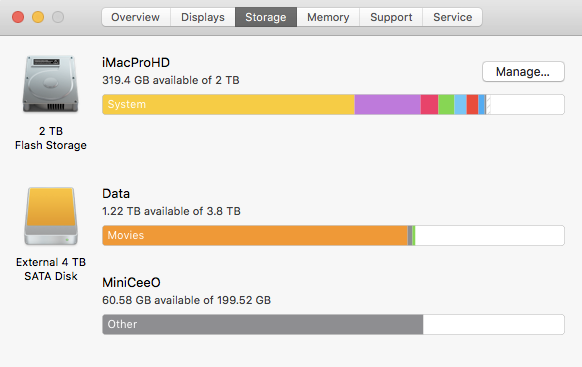Click the orange Movies segment of Data
582x367 pixels.
point(255,235)
